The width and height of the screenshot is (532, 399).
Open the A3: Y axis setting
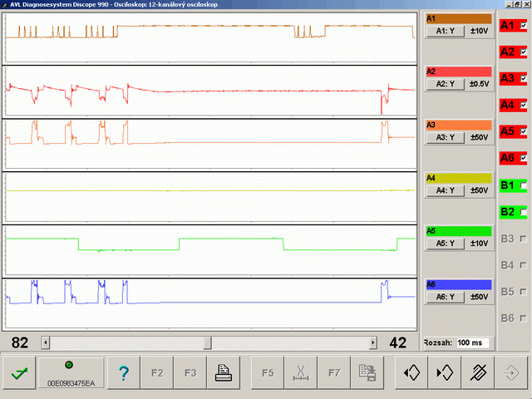446,137
